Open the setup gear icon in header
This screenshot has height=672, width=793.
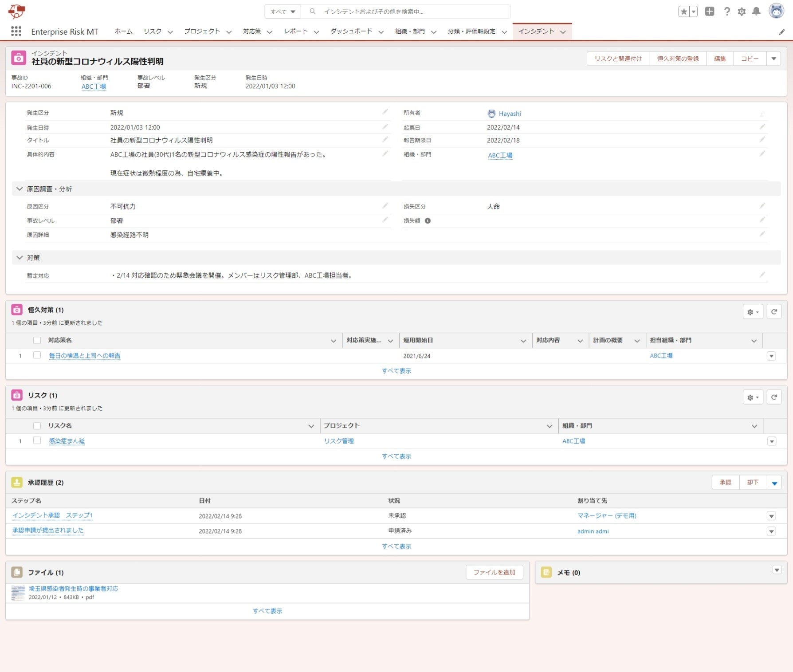pos(742,12)
